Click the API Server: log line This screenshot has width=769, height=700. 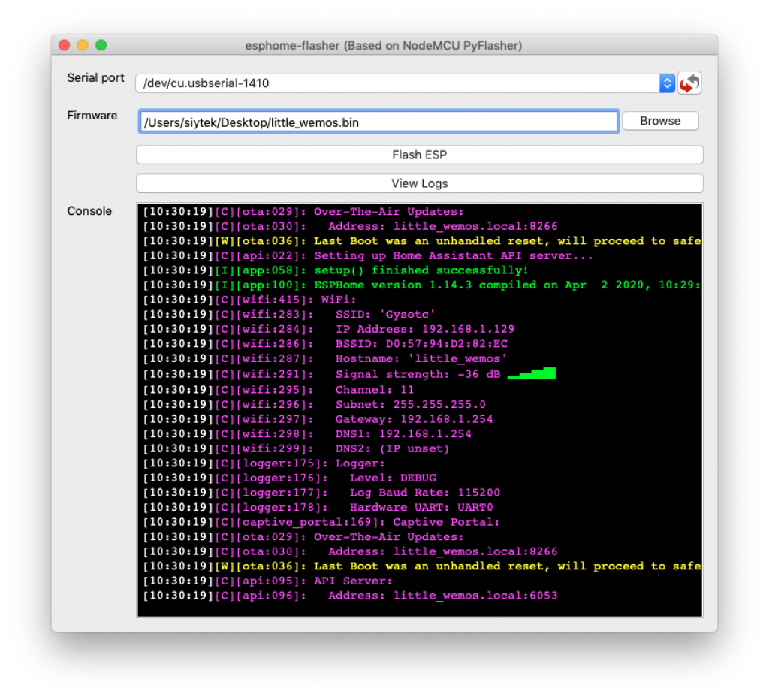pos(268,581)
